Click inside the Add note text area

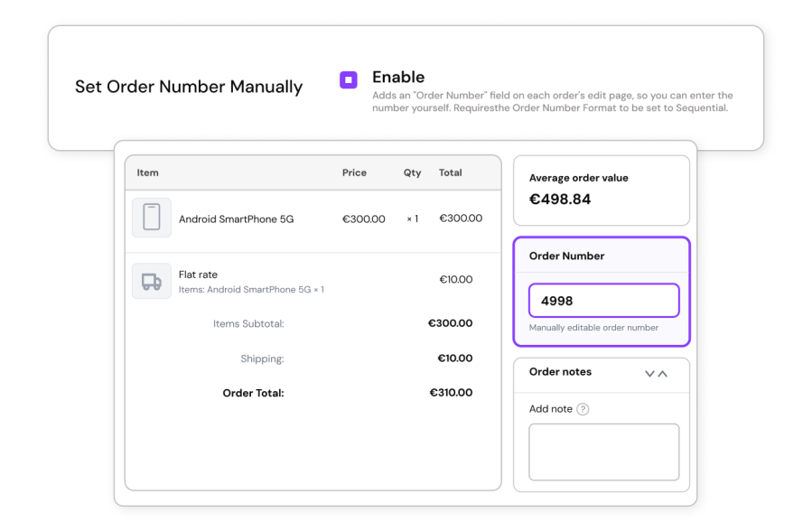(604, 452)
